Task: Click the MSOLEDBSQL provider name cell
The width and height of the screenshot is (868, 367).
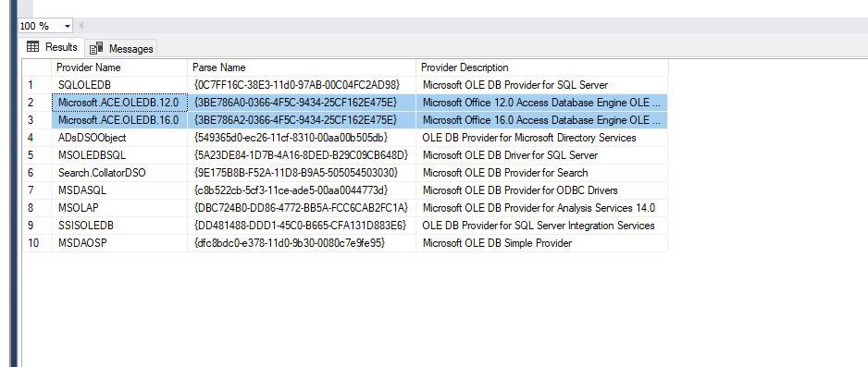Action: pos(119,155)
